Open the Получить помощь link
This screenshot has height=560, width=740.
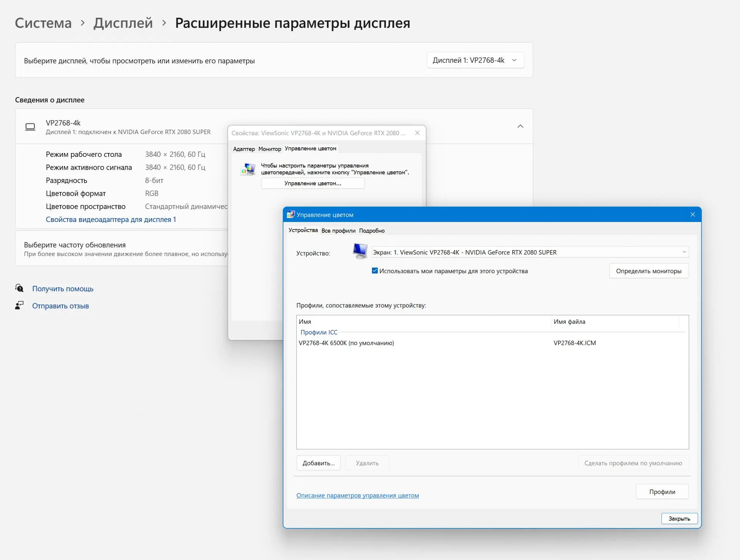(x=63, y=289)
